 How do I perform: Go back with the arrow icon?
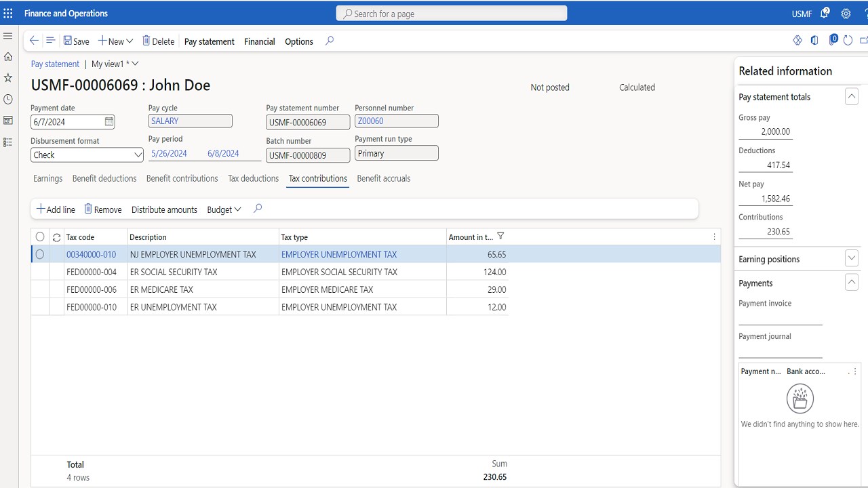coord(34,41)
